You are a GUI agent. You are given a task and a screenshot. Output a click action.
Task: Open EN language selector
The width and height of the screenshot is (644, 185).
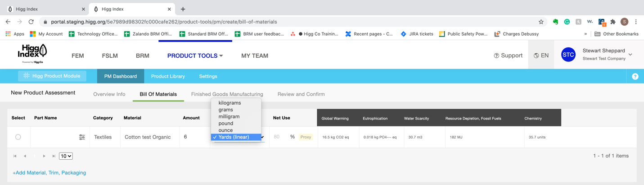(x=541, y=55)
